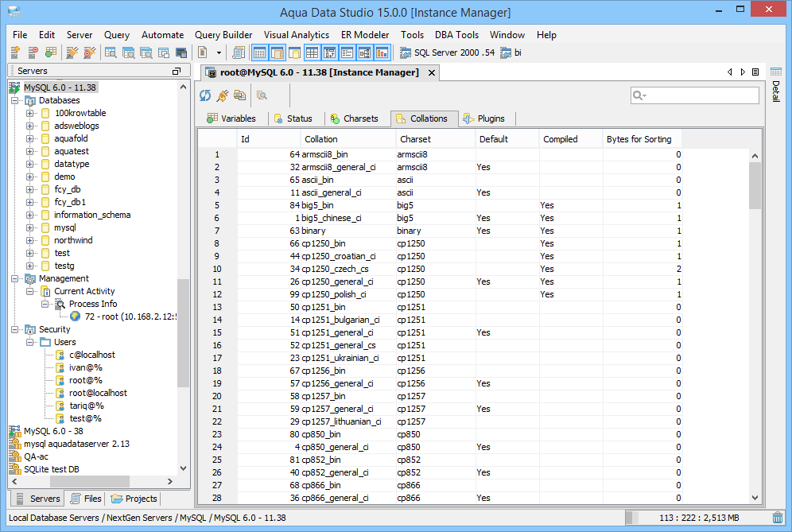Open the DBA Tools menu
Image resolution: width=792 pixels, height=532 pixels.
[456, 35]
